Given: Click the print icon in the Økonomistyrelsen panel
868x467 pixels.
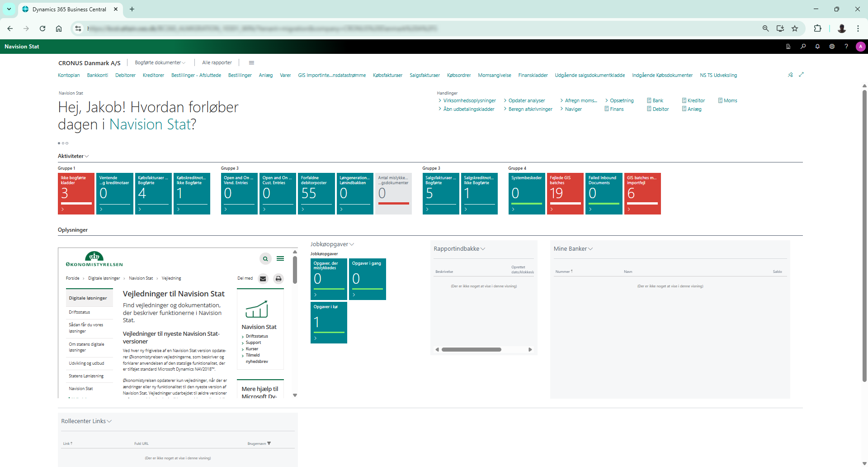Looking at the screenshot, I should [x=278, y=279].
